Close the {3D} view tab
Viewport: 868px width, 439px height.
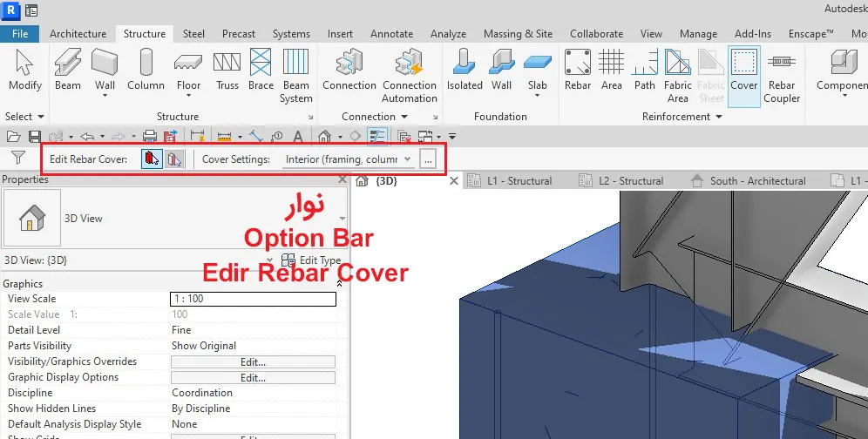(454, 181)
